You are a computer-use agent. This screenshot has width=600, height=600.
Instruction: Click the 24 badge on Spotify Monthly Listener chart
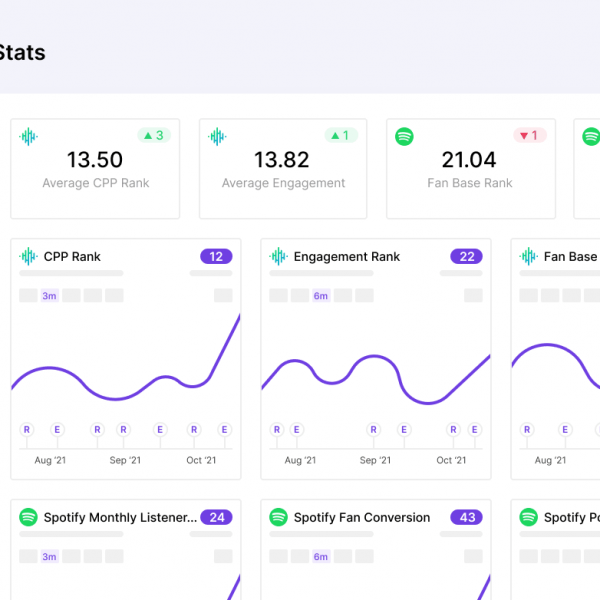coord(216,517)
